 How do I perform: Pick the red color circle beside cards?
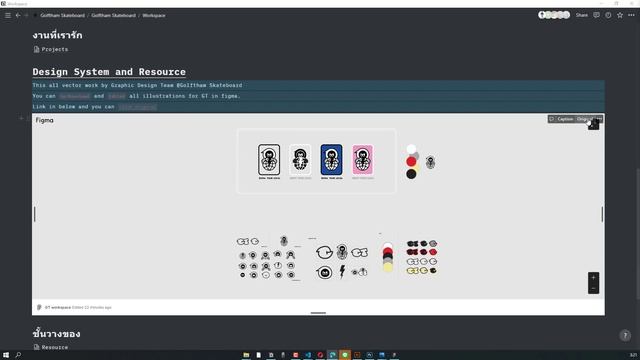(411, 162)
